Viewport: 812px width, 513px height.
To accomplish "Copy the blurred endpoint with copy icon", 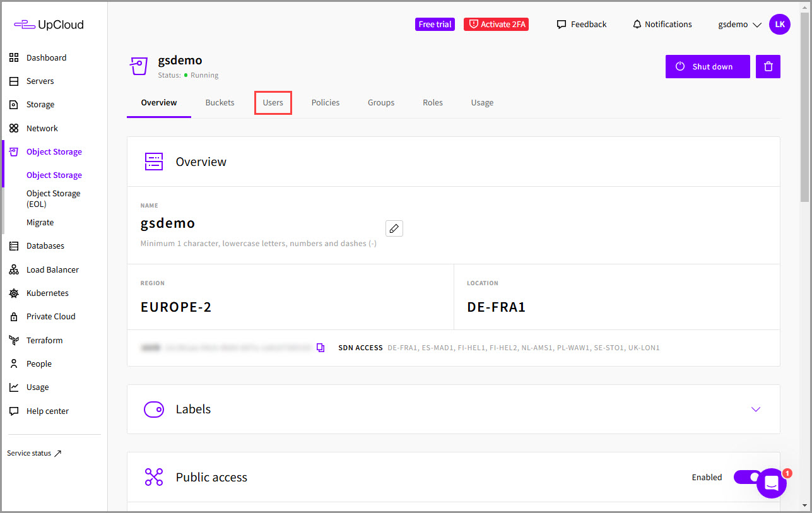I will [x=321, y=348].
